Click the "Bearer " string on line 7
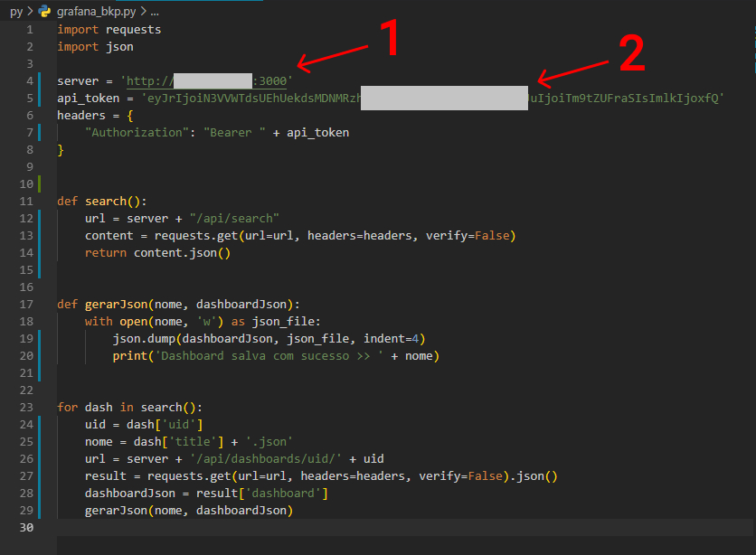756x555 pixels. coord(234,133)
